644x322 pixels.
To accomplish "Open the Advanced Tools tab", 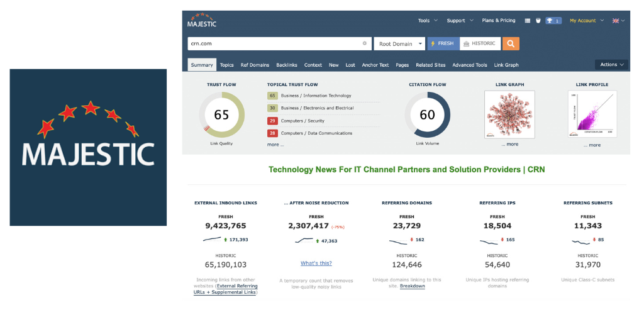I will click(469, 65).
